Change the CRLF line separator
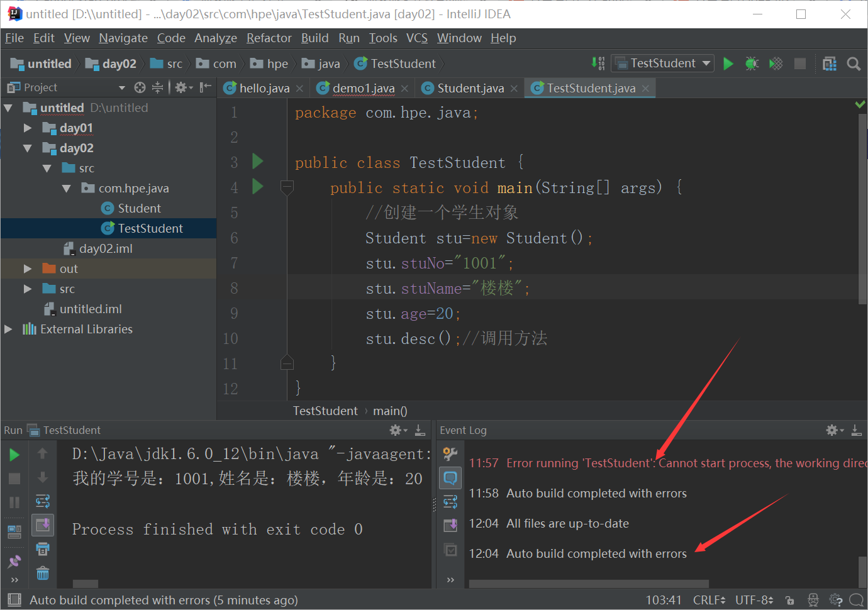This screenshot has width=868, height=610. pyautogui.click(x=709, y=600)
